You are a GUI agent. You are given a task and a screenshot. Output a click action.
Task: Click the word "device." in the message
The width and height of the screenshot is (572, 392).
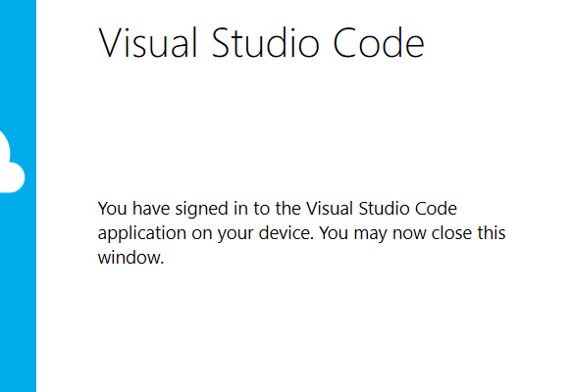[286, 233]
